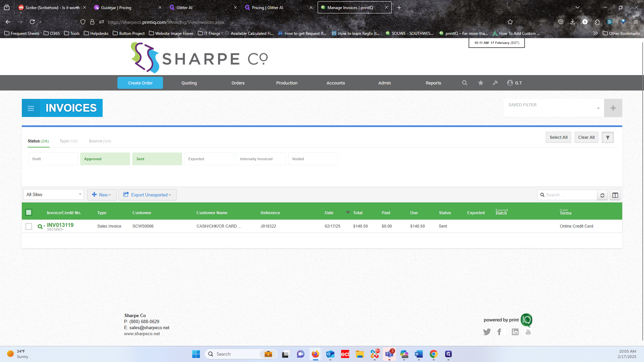Image resolution: width=644 pixels, height=362 pixels.
Task: Toggle the Voided status filter
Action: coord(313,159)
